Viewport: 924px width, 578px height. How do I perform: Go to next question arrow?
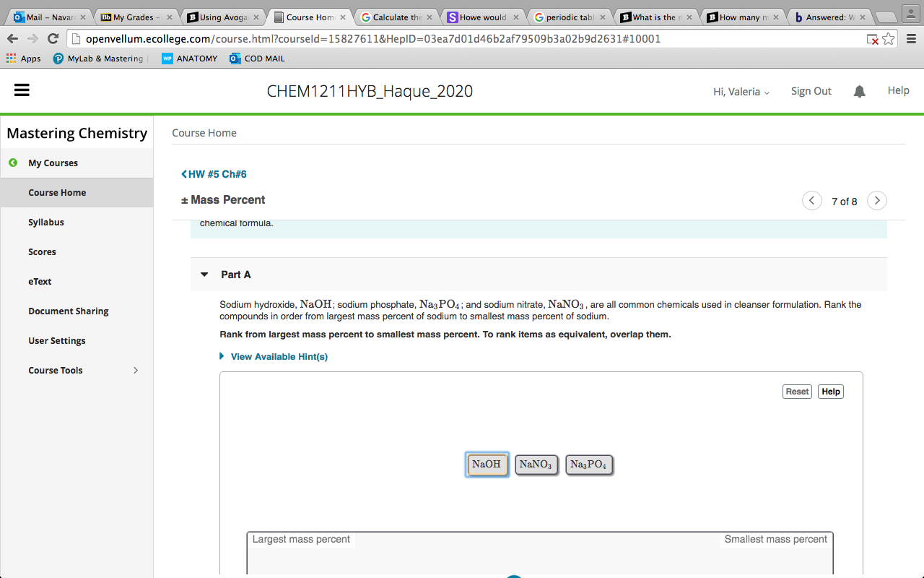877,201
